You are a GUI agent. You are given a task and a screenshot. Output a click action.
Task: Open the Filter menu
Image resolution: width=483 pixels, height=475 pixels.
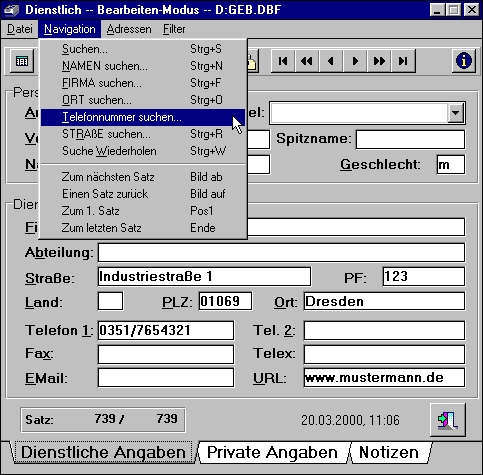174,29
